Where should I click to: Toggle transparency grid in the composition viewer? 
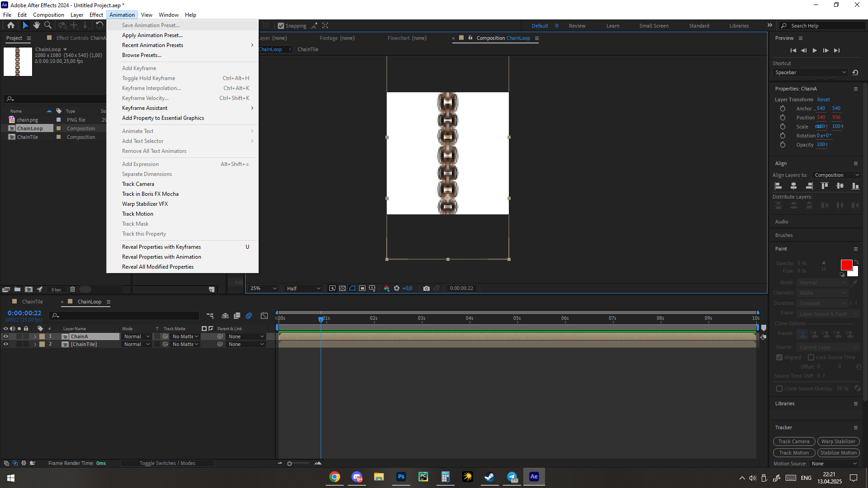[342, 288]
